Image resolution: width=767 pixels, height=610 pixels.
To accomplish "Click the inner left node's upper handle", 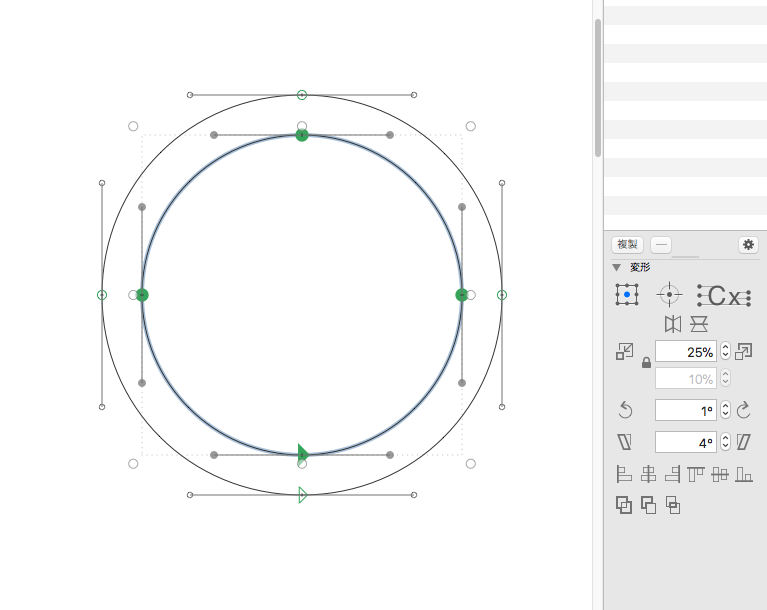I will pyautogui.click(x=142, y=207).
